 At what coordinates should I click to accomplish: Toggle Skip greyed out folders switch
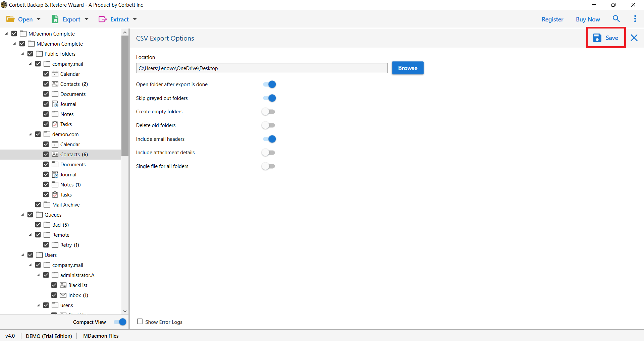[269, 98]
